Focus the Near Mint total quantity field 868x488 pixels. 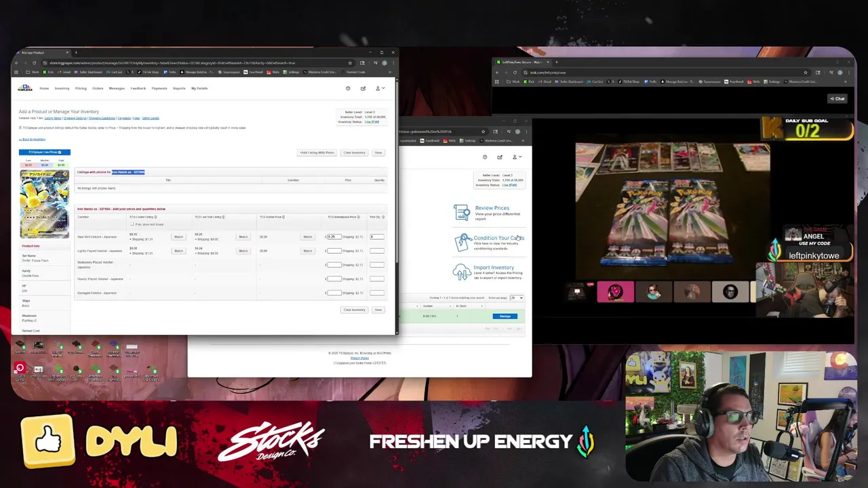(x=377, y=237)
